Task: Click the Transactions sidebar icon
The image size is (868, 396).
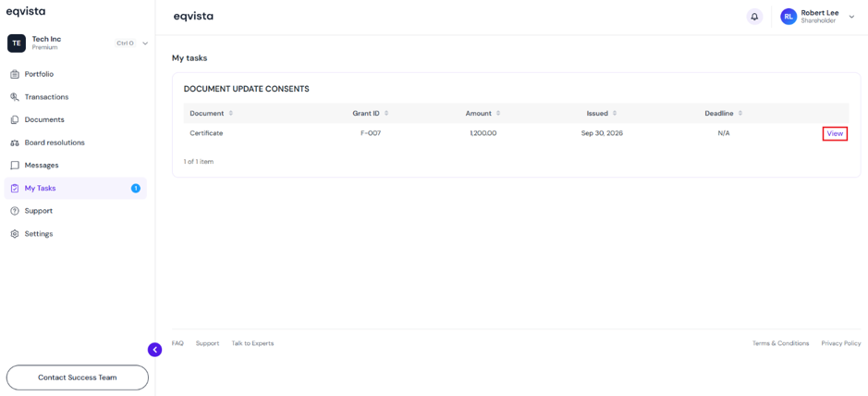Action: pyautogui.click(x=15, y=97)
